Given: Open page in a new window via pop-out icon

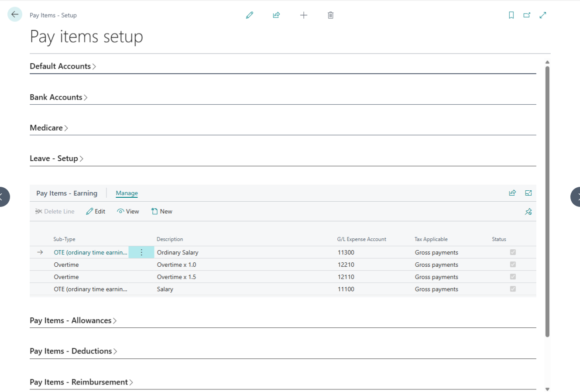Looking at the screenshot, I should pyautogui.click(x=527, y=14).
